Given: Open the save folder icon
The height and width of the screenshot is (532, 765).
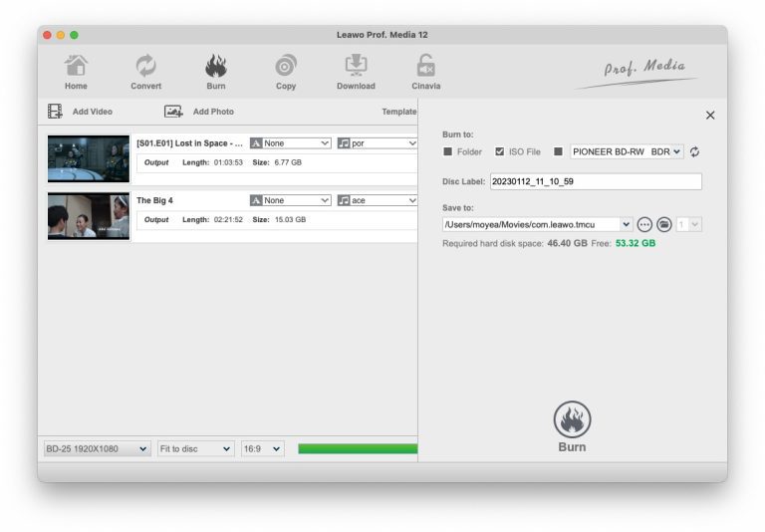Looking at the screenshot, I should (x=663, y=224).
